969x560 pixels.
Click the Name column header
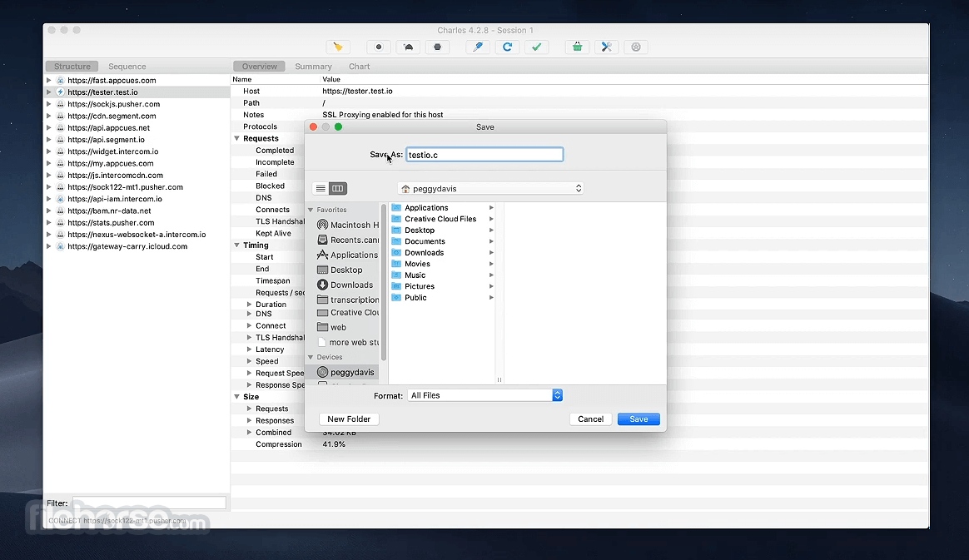pyautogui.click(x=241, y=79)
